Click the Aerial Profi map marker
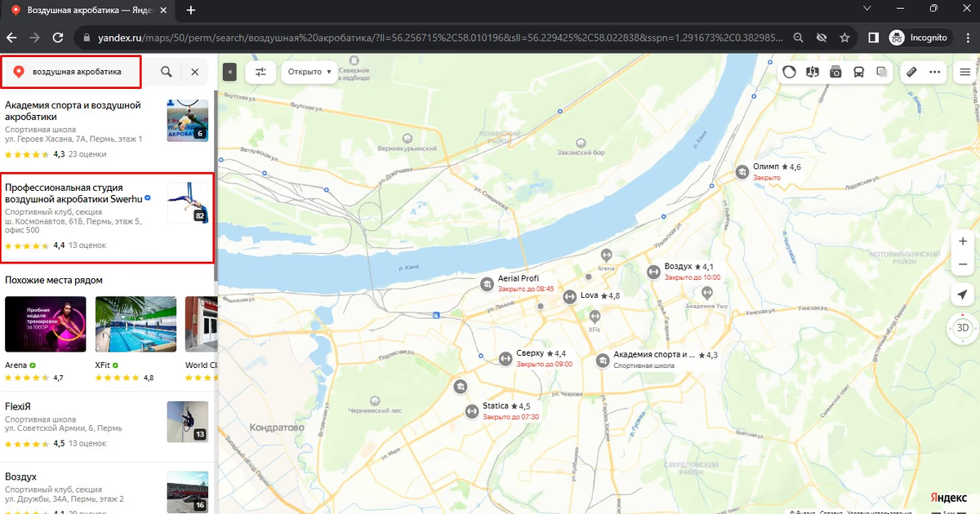The width and height of the screenshot is (980, 514). (487, 283)
